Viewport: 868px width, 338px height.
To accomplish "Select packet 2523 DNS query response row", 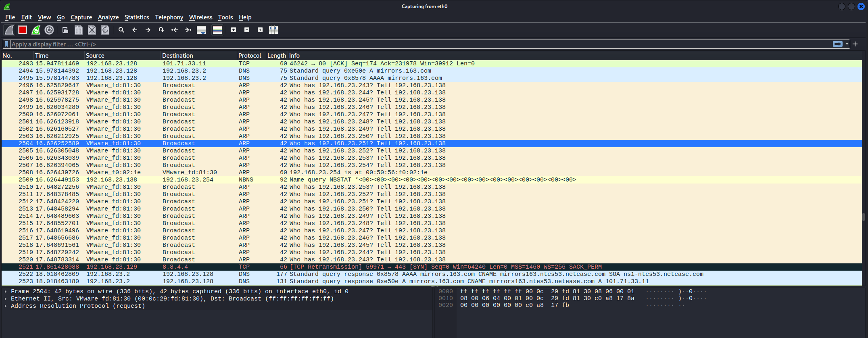I will (x=432, y=281).
